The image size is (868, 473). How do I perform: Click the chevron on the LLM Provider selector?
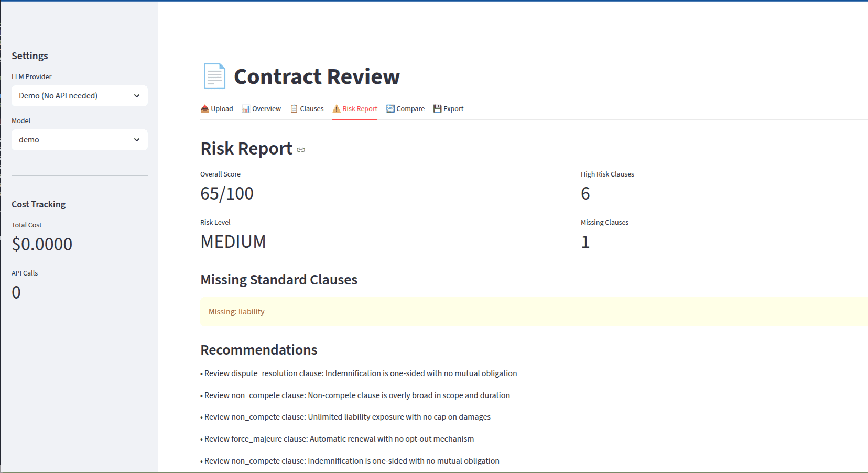pos(137,95)
